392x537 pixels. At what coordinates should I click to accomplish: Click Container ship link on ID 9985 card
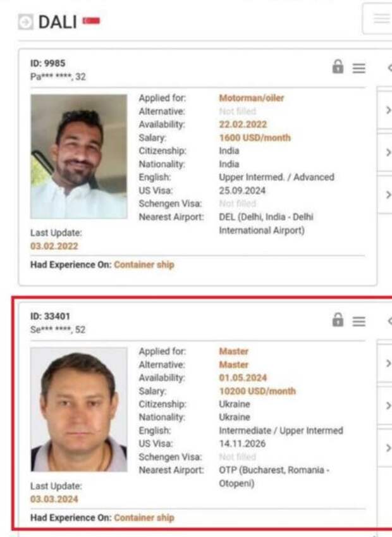[x=144, y=265]
